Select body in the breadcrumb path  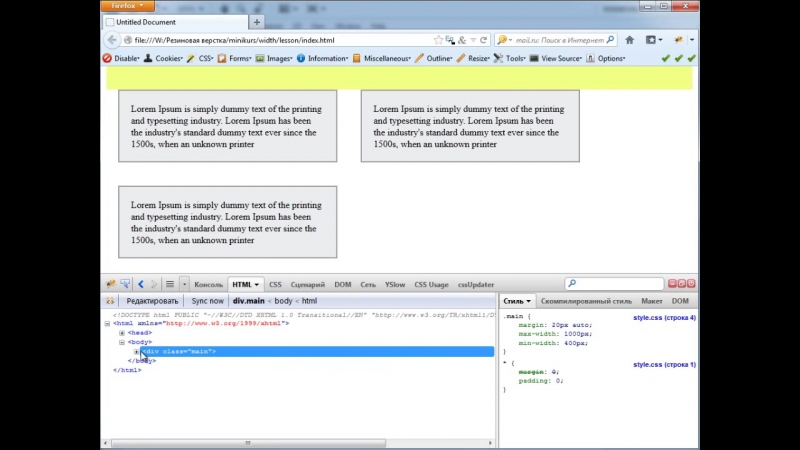click(283, 301)
